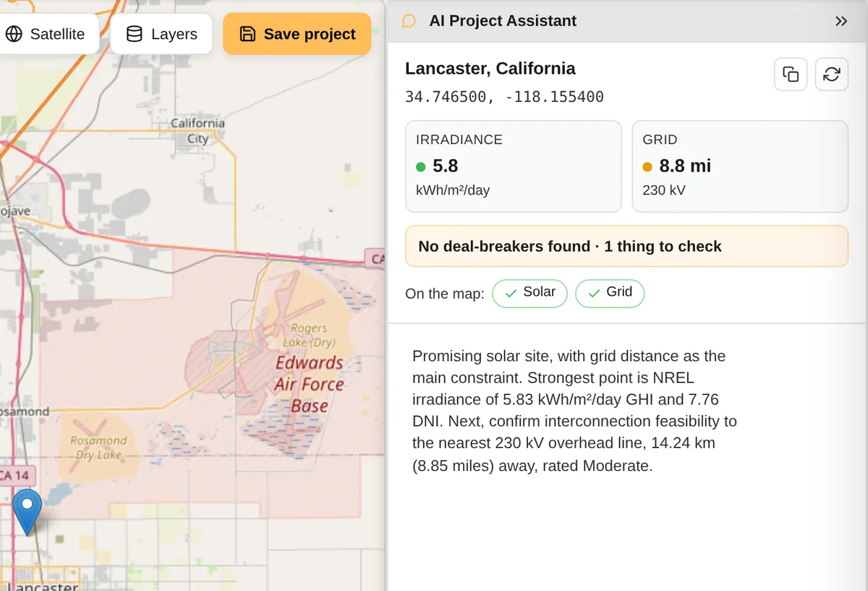Click the globe icon in Satellite button

pos(14,34)
